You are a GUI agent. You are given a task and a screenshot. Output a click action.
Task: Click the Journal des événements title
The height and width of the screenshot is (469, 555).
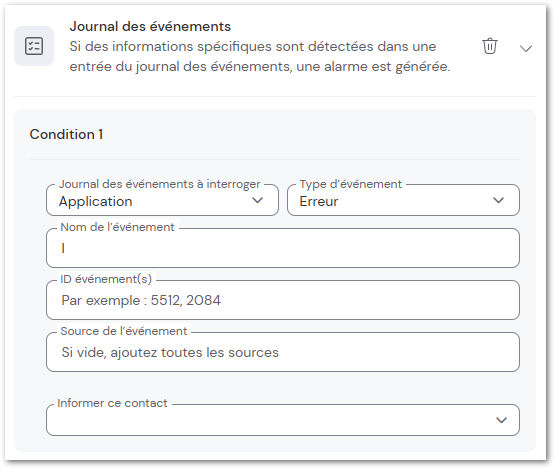click(150, 27)
